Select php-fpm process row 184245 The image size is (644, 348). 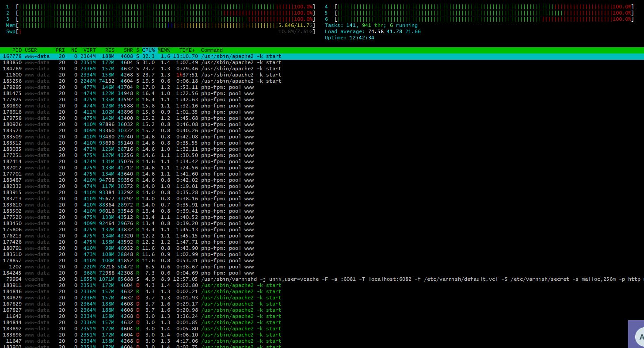322,273
